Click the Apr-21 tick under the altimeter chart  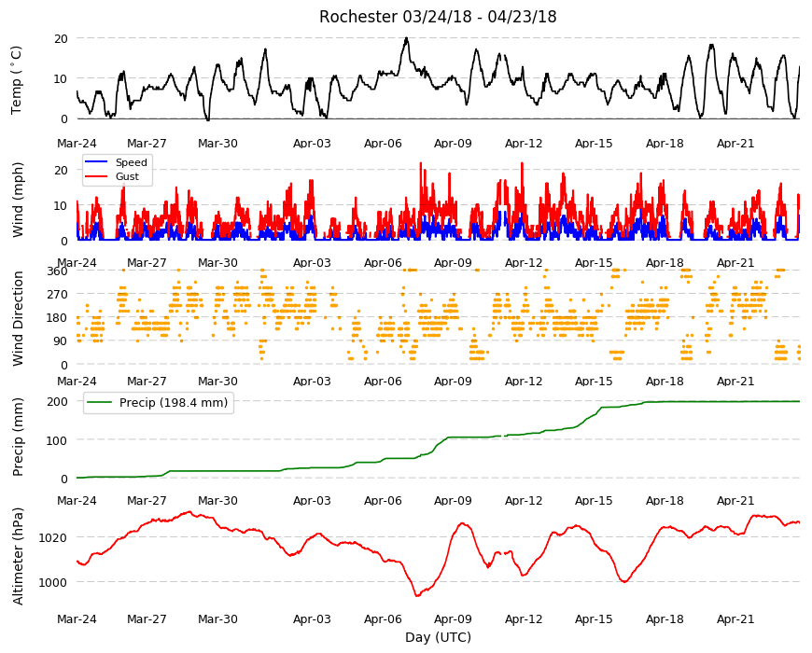click(x=735, y=618)
